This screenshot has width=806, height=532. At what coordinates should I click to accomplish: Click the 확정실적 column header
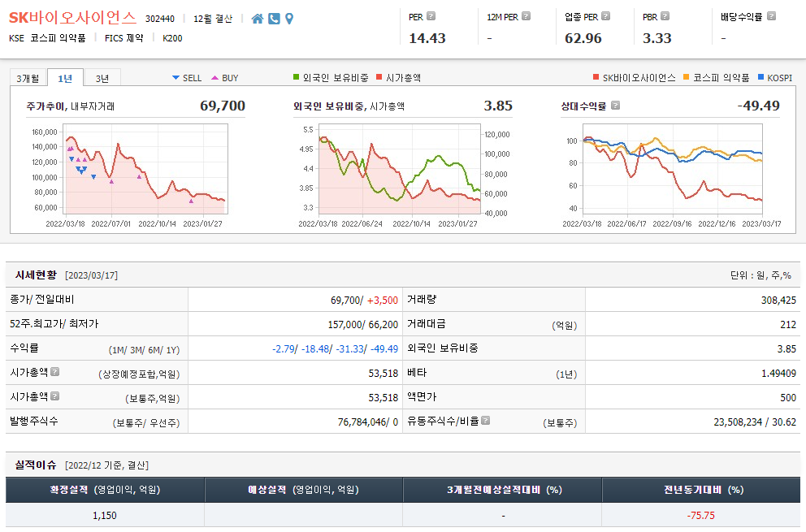tap(105, 490)
